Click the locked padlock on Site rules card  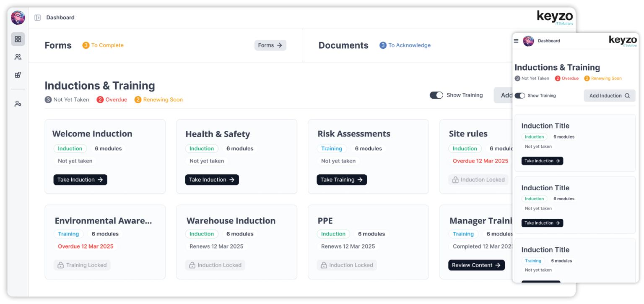(455, 179)
